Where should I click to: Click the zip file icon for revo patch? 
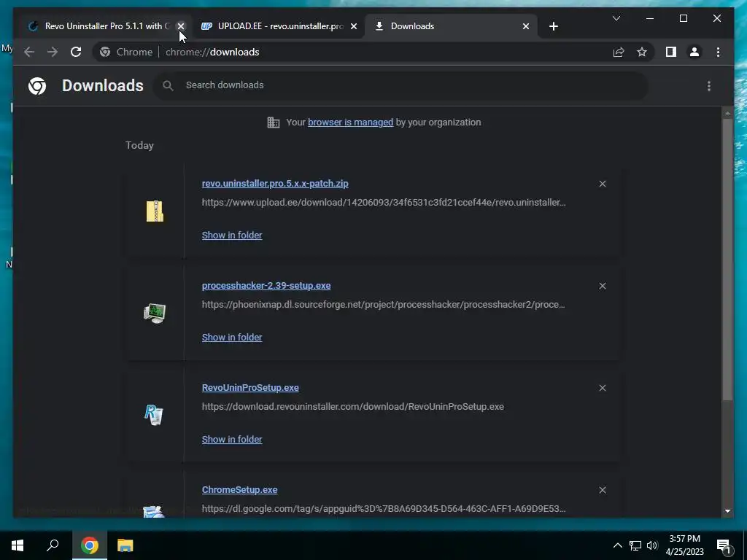pos(155,211)
